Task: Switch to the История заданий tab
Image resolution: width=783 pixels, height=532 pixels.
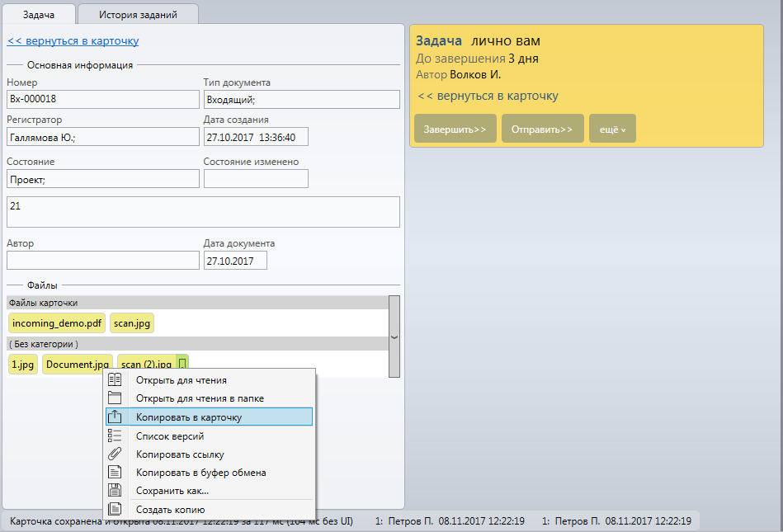Action: (x=138, y=14)
